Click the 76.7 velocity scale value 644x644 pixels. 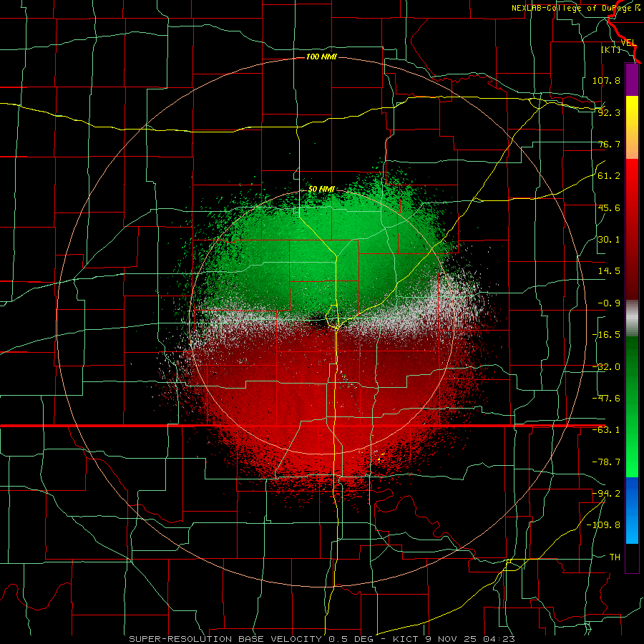click(x=609, y=144)
